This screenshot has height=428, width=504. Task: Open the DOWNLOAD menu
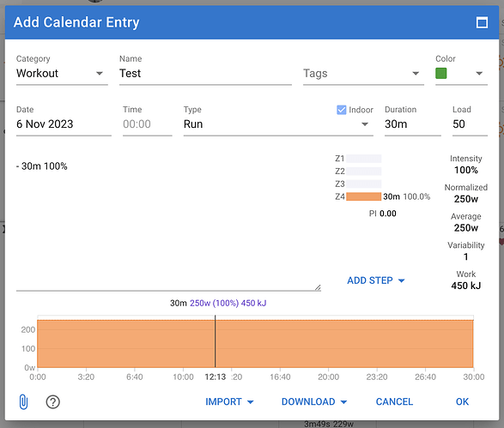[314, 401]
